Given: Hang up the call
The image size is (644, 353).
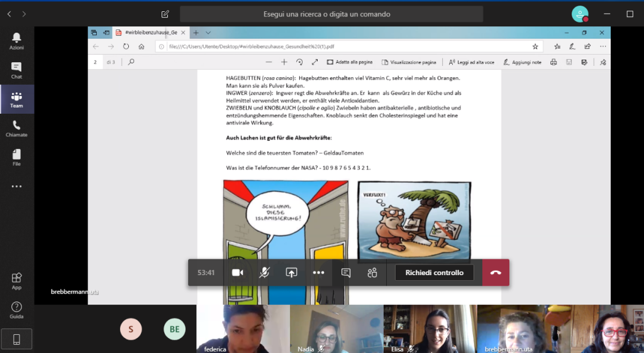Looking at the screenshot, I should point(496,273).
